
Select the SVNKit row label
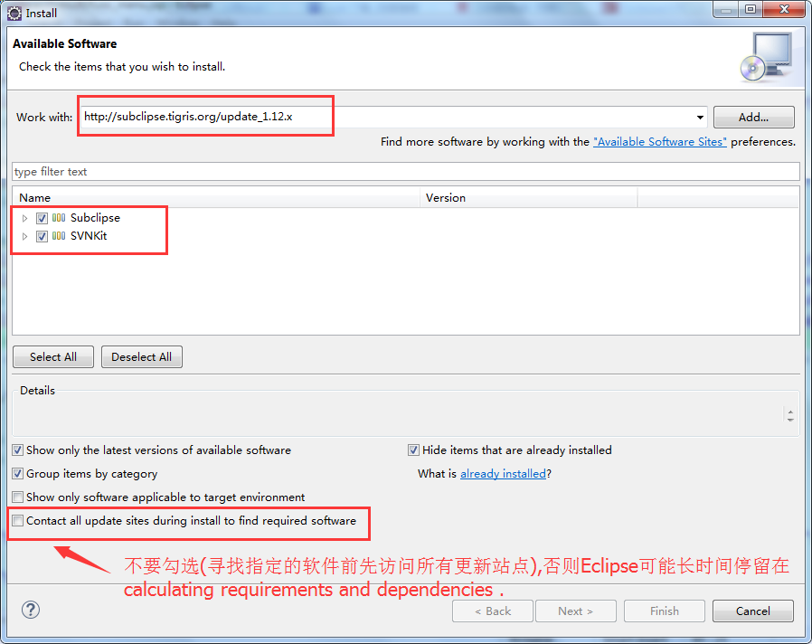point(89,236)
